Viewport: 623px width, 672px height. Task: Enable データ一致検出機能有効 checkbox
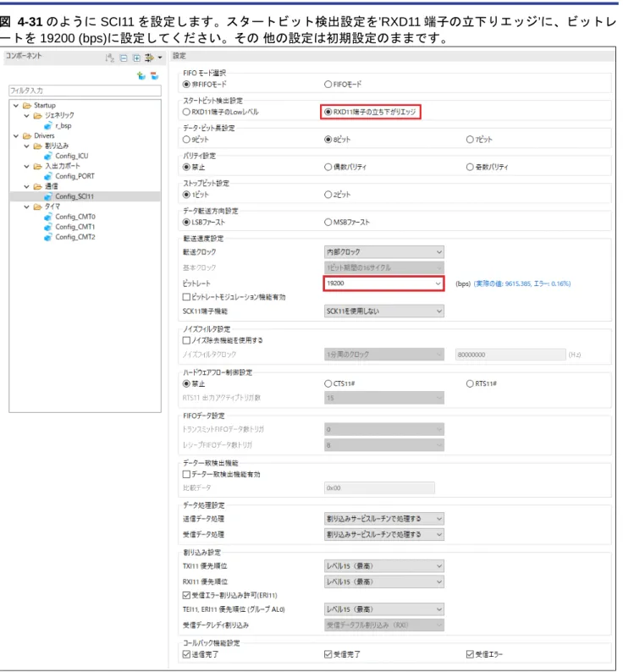pyautogui.click(x=186, y=474)
